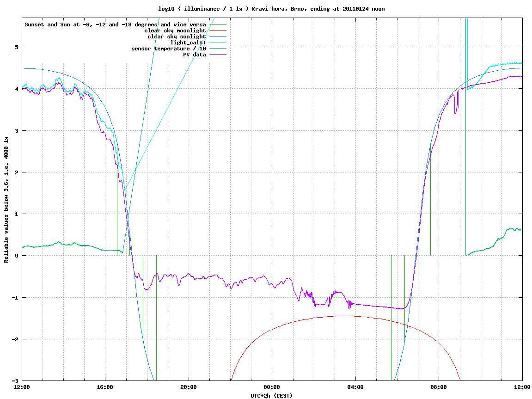The image size is (532, 399).
Task: Click the x-axis tick label 16:00
Action: 105,387
